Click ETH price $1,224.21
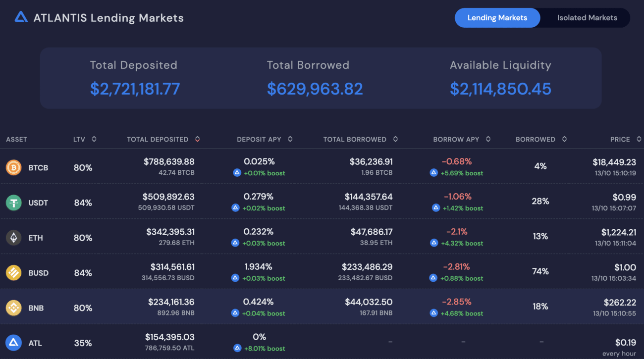Screen dimensions: 644x359 pyautogui.click(x=619, y=232)
